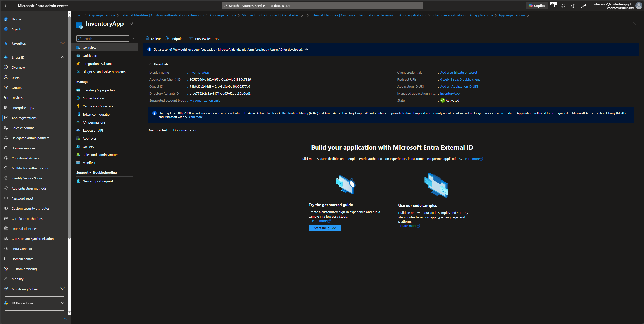
Task: Click the InventoryApp display name link
Action: (199, 72)
